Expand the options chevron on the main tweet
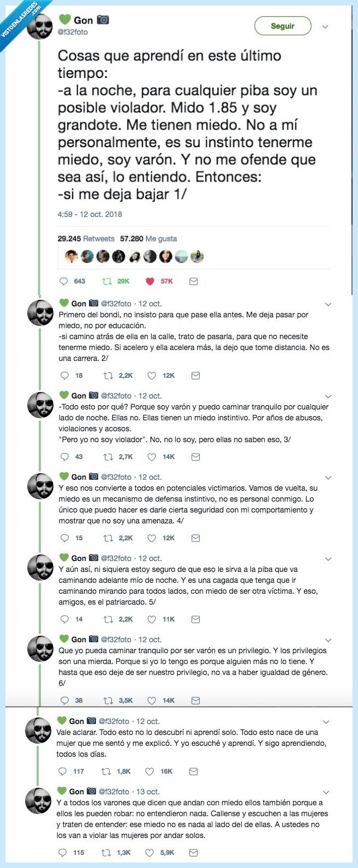The height and width of the screenshot is (868, 358). pyautogui.click(x=325, y=26)
